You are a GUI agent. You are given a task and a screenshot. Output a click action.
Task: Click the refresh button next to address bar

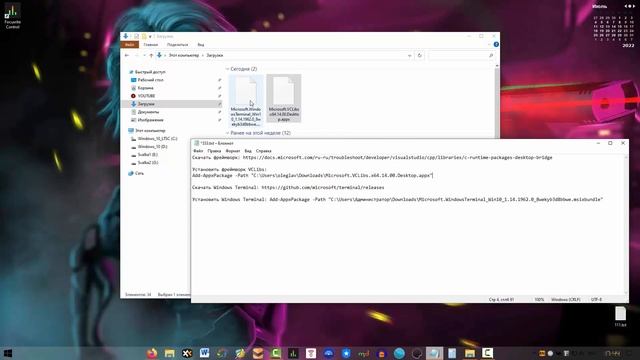(x=420, y=55)
